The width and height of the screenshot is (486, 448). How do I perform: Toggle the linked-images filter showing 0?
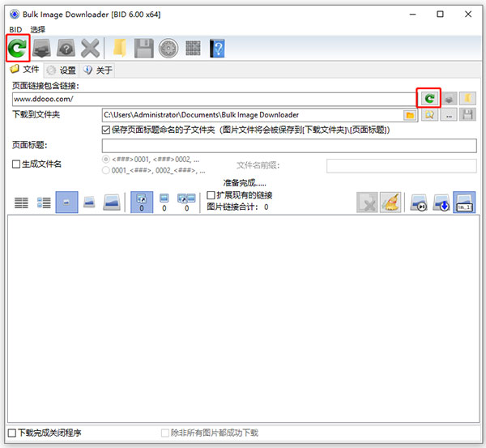142,203
